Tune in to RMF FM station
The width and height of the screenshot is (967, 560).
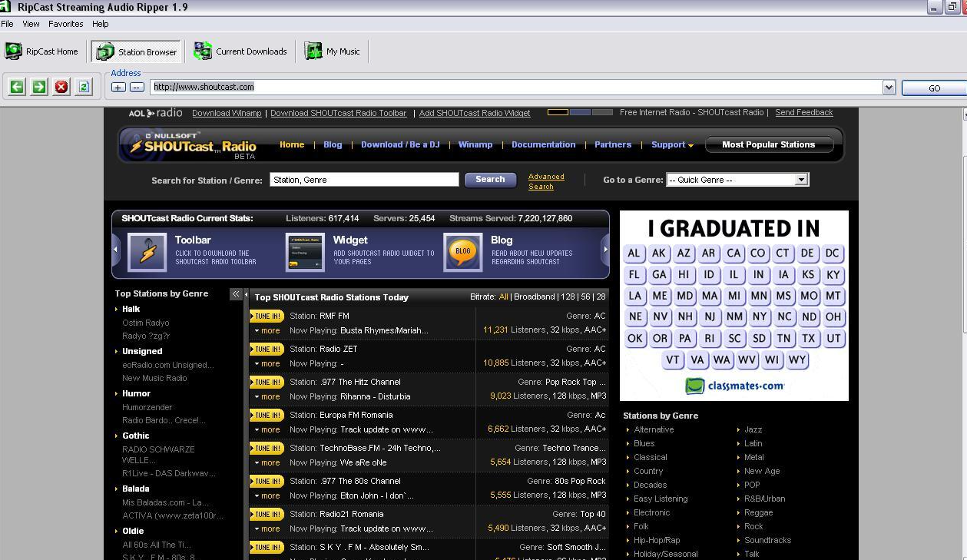pos(267,316)
